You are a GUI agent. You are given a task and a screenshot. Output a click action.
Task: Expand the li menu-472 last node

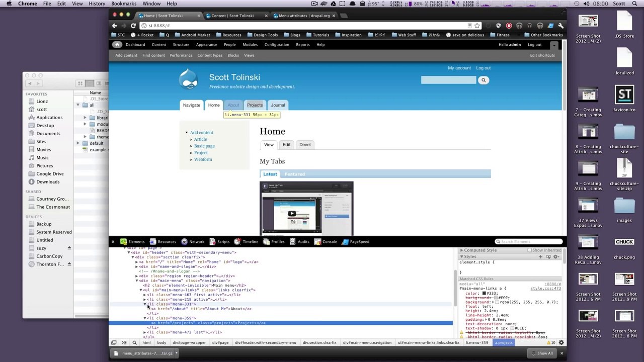[x=145, y=332]
